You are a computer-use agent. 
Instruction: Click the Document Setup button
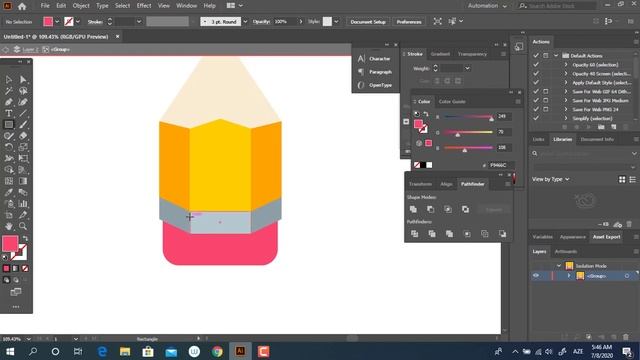coord(368,22)
